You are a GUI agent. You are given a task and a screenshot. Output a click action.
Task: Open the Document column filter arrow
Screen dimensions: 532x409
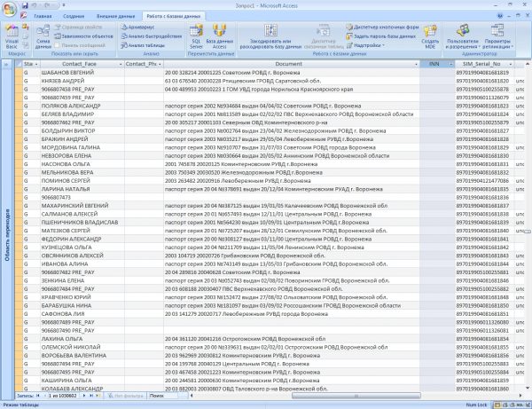coord(417,64)
